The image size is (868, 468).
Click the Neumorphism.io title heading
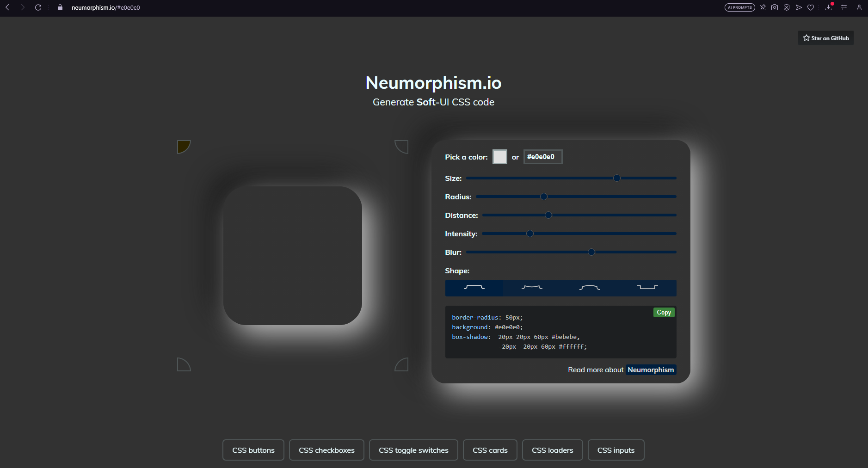pos(433,83)
